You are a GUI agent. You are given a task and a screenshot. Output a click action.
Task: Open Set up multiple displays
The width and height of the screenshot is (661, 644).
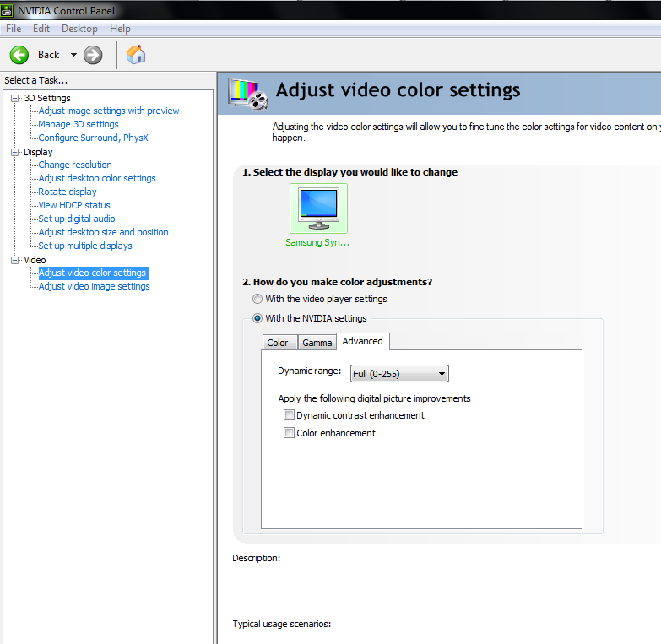pyautogui.click(x=85, y=246)
